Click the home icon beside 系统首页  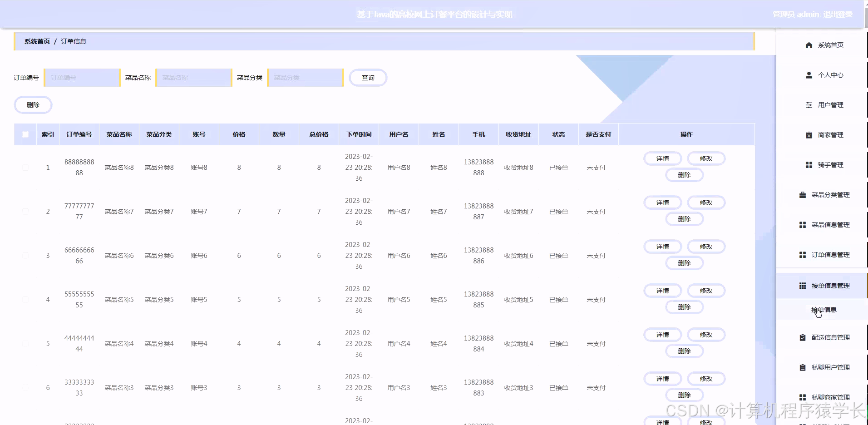[x=809, y=45]
